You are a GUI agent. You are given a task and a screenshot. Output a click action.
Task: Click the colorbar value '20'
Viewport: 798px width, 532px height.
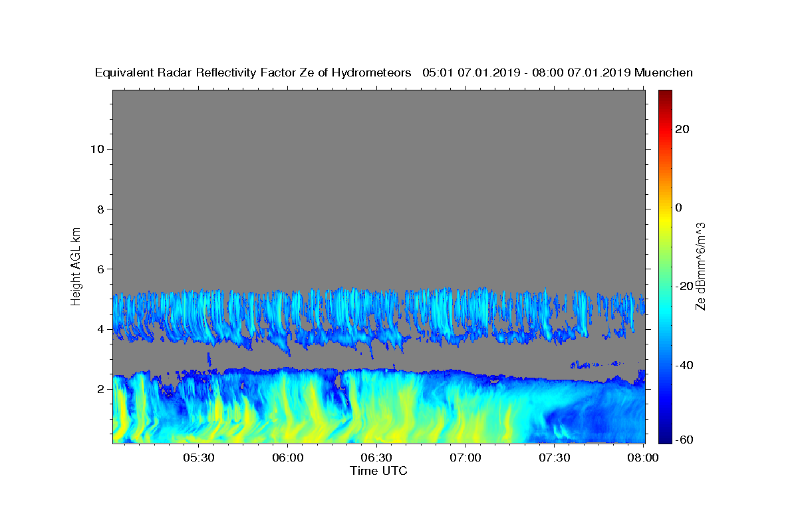tap(682, 129)
